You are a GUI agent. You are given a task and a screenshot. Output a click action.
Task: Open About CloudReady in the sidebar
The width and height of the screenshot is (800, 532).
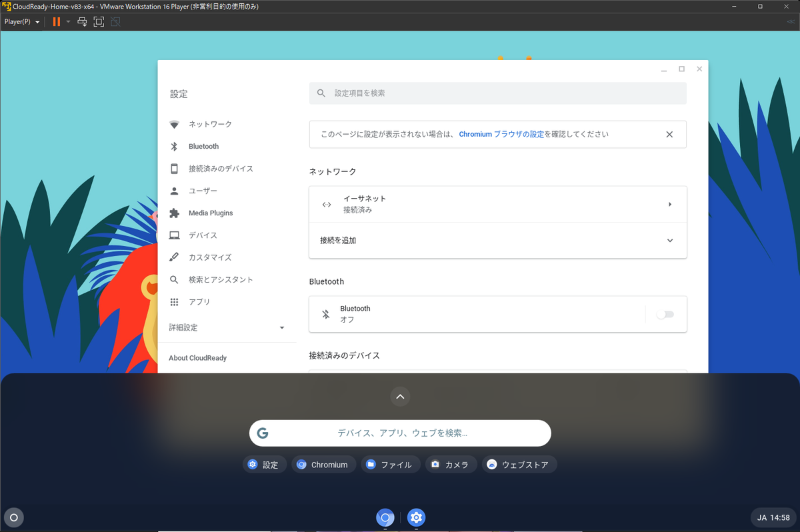pos(197,358)
